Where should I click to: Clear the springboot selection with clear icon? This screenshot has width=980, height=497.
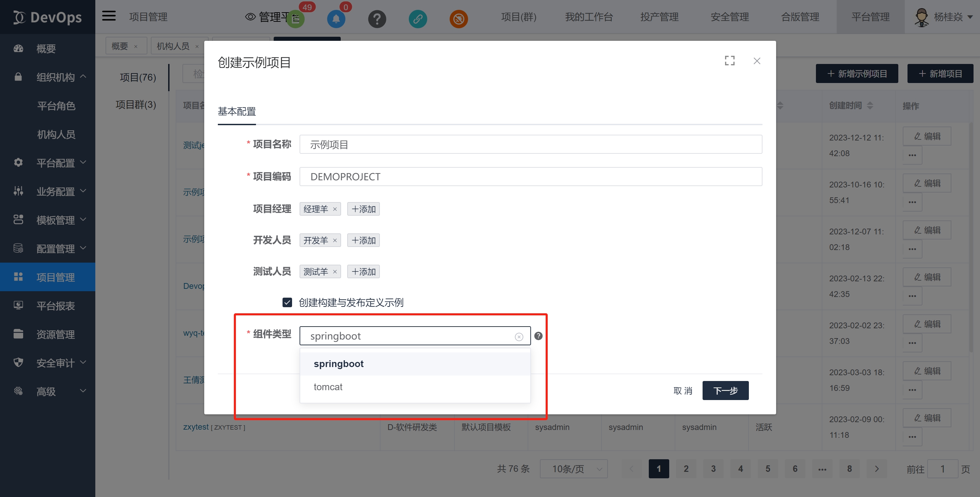click(519, 336)
